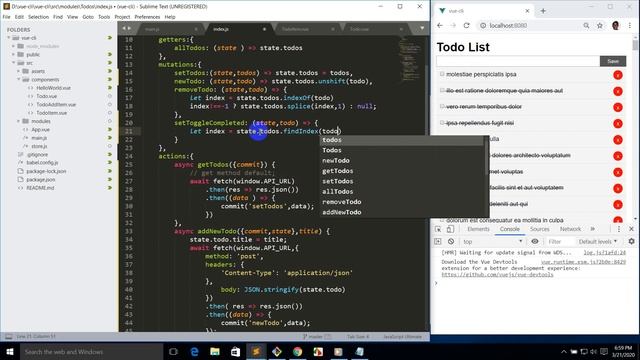Open console settings gear
This screenshot has height=360, width=640.
tap(631, 242)
